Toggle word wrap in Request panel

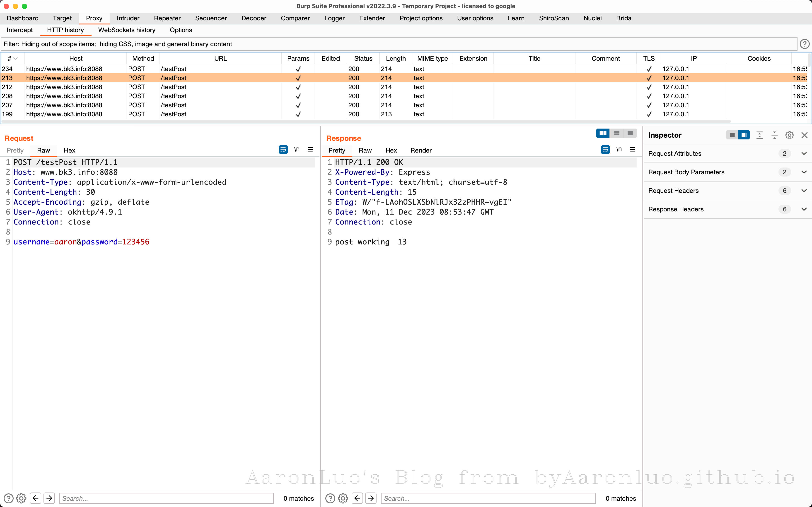point(283,150)
